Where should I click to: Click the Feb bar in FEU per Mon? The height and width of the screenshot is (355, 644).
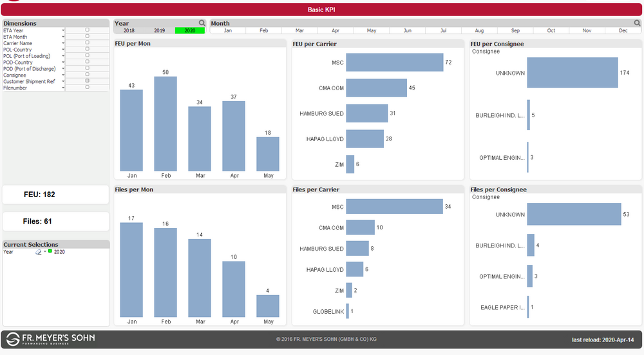click(165, 124)
